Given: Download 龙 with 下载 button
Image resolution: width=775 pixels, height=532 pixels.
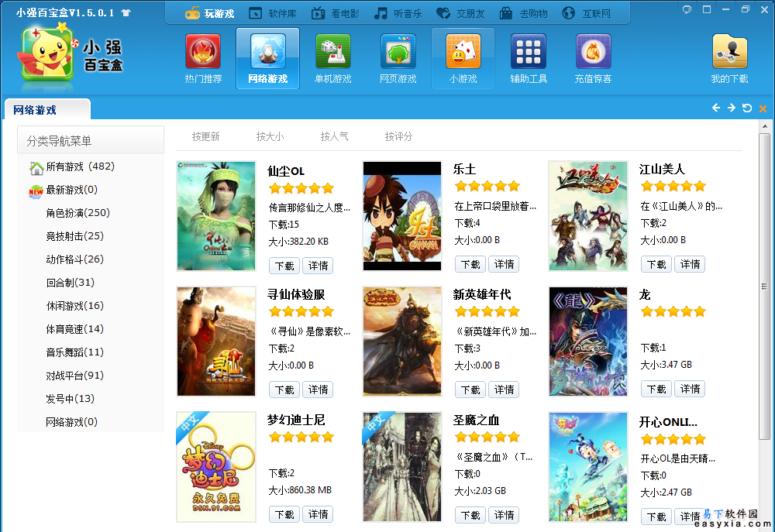Looking at the screenshot, I should (x=656, y=389).
